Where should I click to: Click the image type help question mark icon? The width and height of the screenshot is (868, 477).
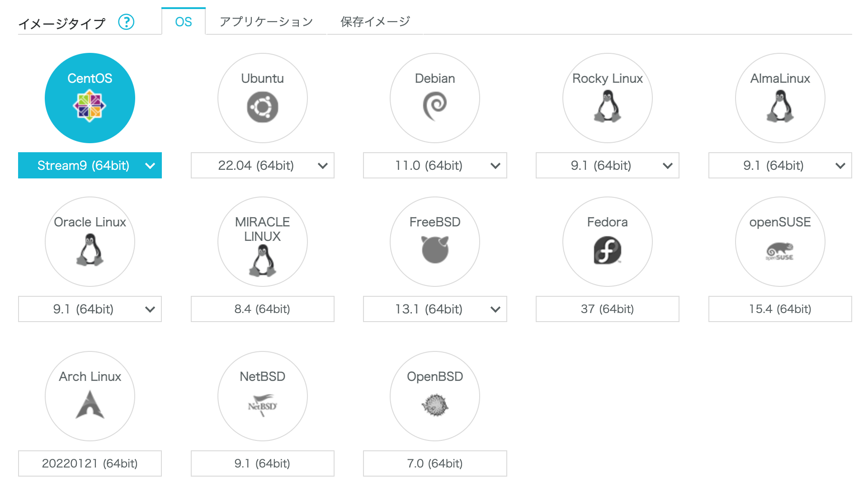coord(126,22)
